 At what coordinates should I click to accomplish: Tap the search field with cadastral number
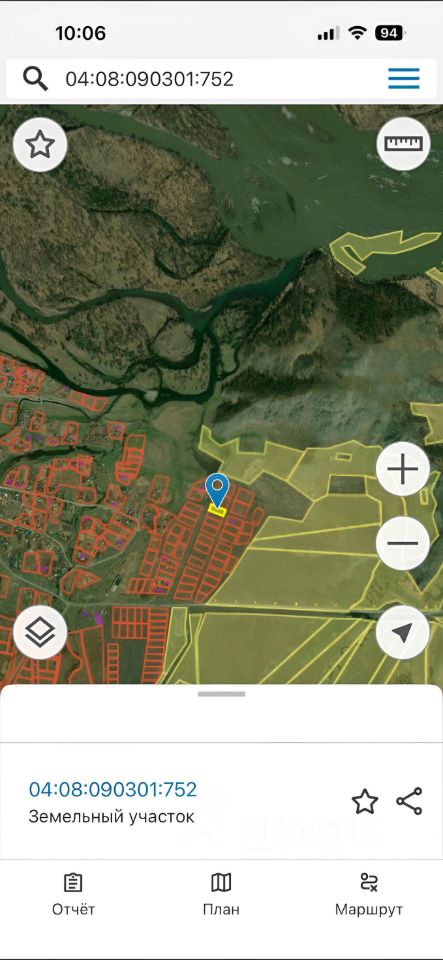(x=222, y=79)
